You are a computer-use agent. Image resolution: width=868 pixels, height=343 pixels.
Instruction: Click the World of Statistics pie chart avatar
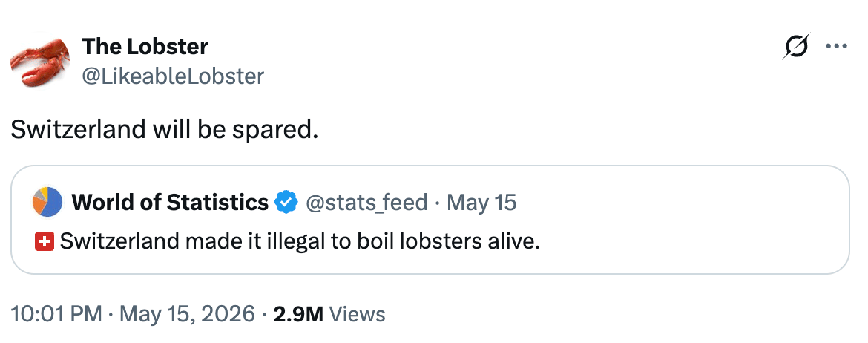[x=47, y=202]
